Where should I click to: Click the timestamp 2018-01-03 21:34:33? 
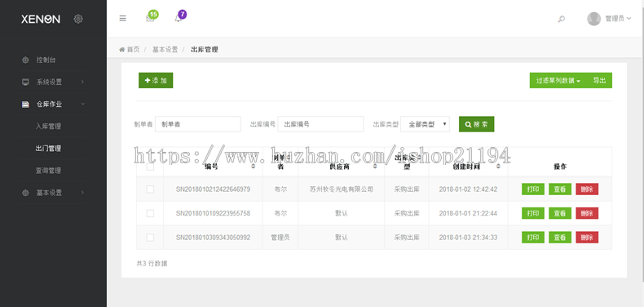(468, 238)
